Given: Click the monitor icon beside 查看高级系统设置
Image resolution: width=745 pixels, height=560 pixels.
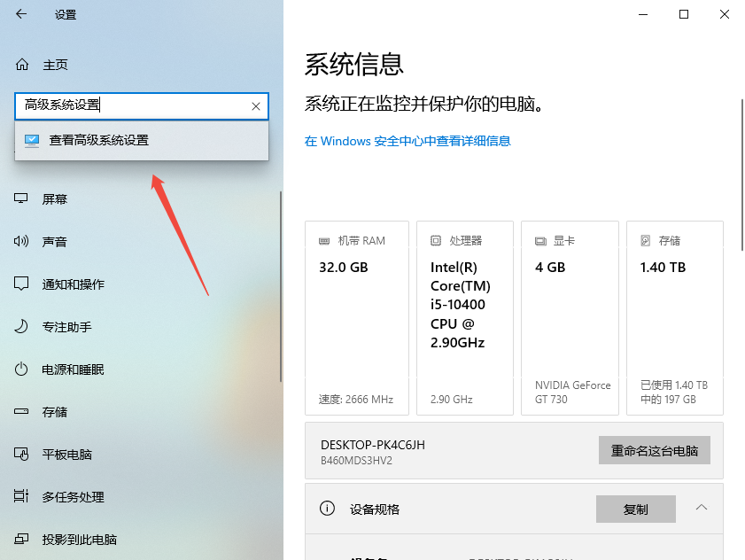Looking at the screenshot, I should point(32,140).
